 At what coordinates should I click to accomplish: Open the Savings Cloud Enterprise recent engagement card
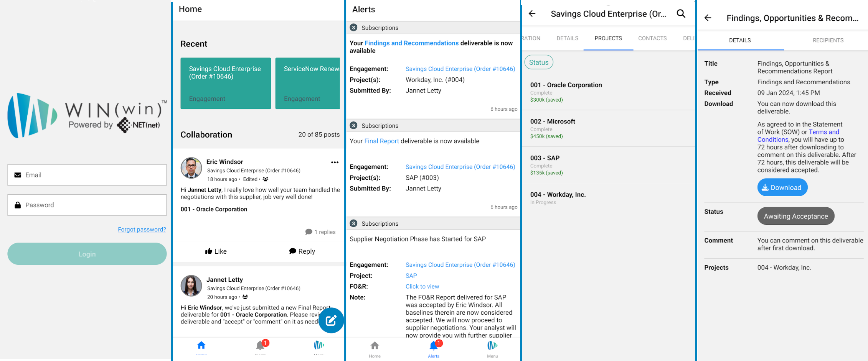[226, 84]
